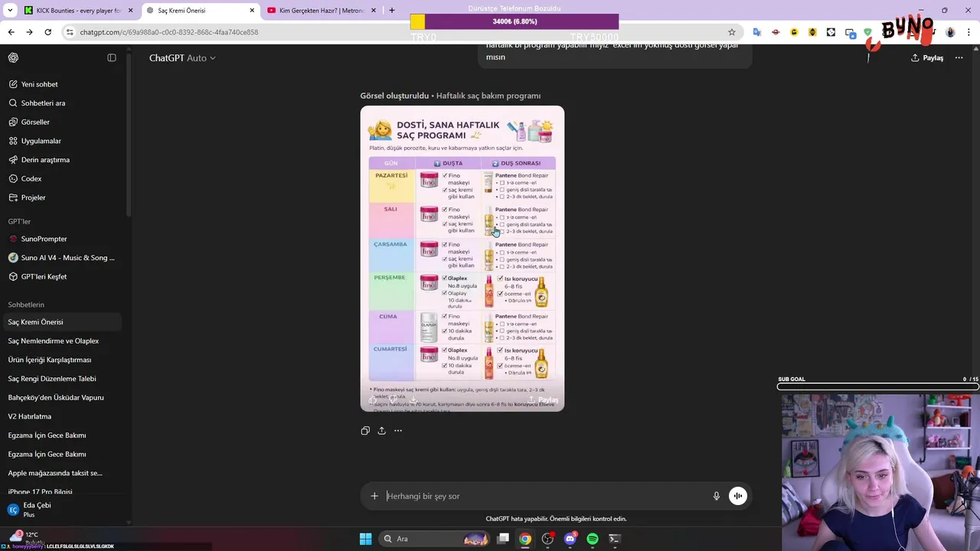Open Task View on the taskbar
Image resolution: width=980 pixels, height=551 pixels.
(x=503, y=539)
